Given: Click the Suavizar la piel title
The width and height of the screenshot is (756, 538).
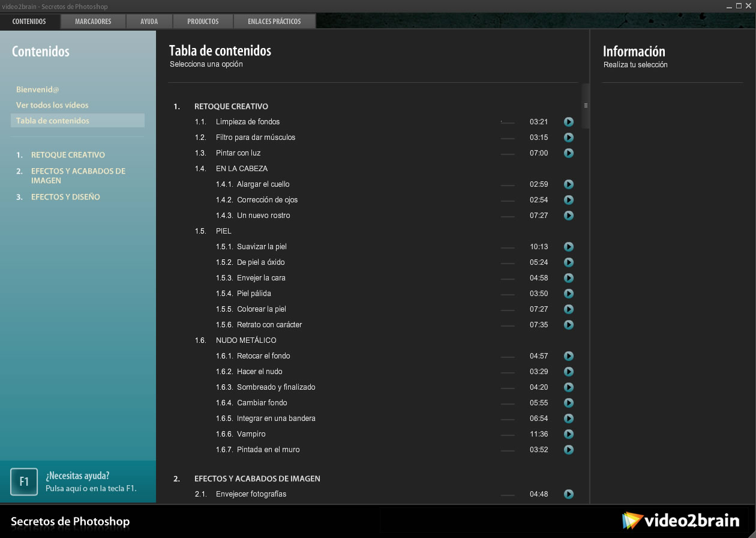Looking at the screenshot, I should (262, 247).
